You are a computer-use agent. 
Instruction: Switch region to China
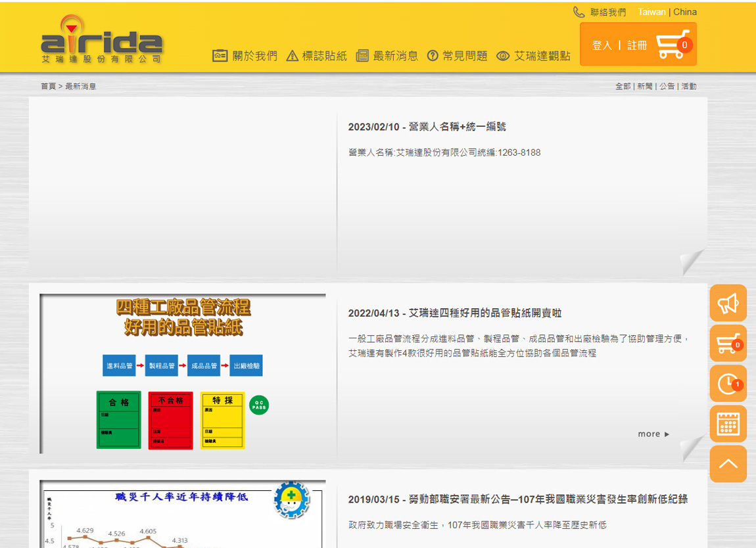(685, 12)
